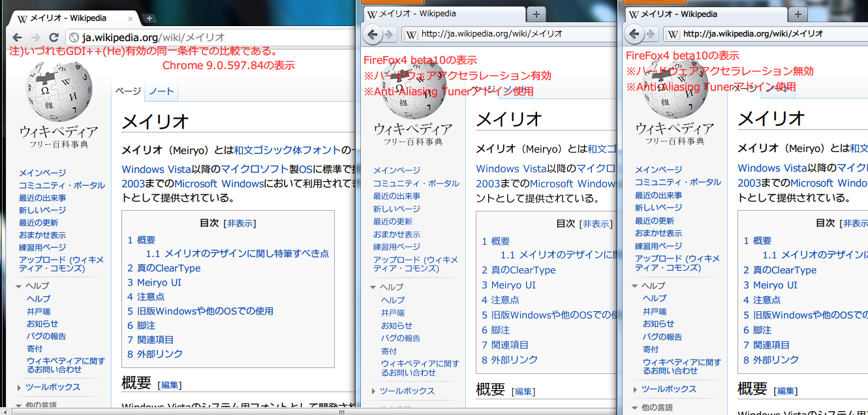Screen dimensions: 868x415
Task: Click back button in right Firefox window
Action: 634,34
